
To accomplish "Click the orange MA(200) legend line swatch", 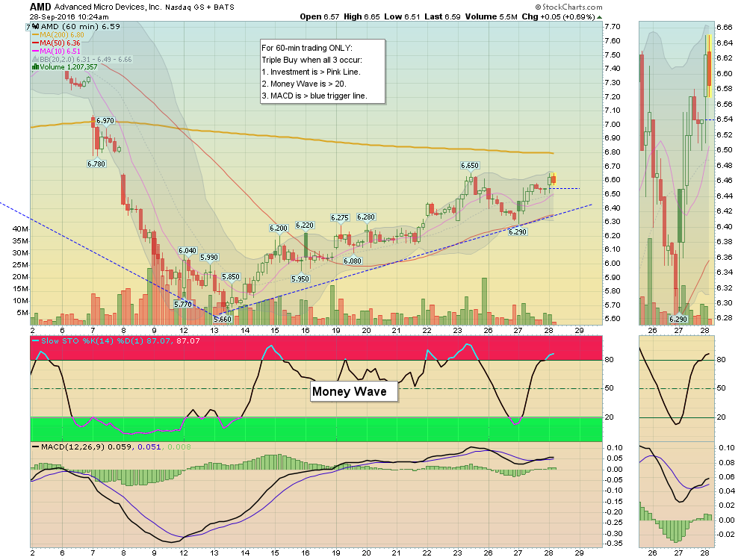I will point(35,35).
